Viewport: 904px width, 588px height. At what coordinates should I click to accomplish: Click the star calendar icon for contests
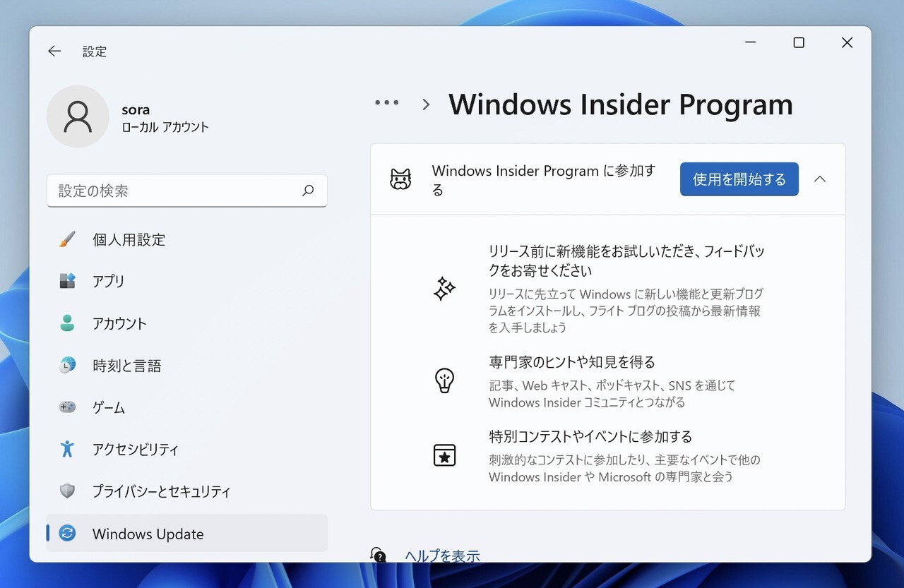click(x=444, y=455)
